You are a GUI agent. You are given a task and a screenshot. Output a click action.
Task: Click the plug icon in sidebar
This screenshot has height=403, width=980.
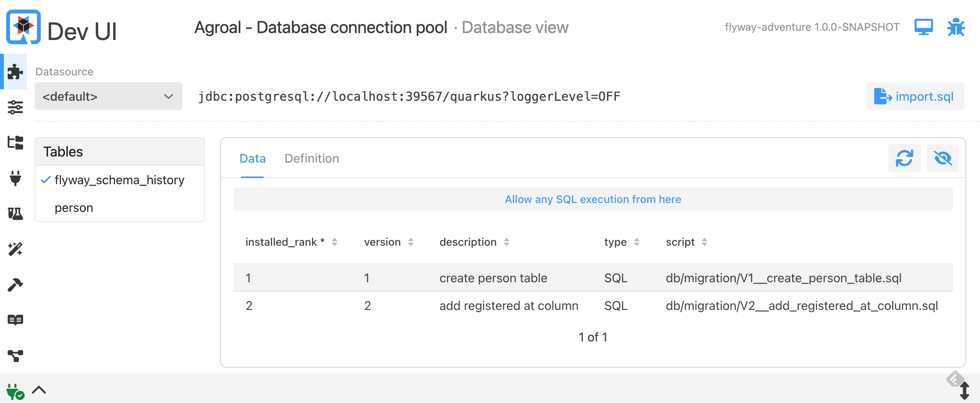pos(15,178)
